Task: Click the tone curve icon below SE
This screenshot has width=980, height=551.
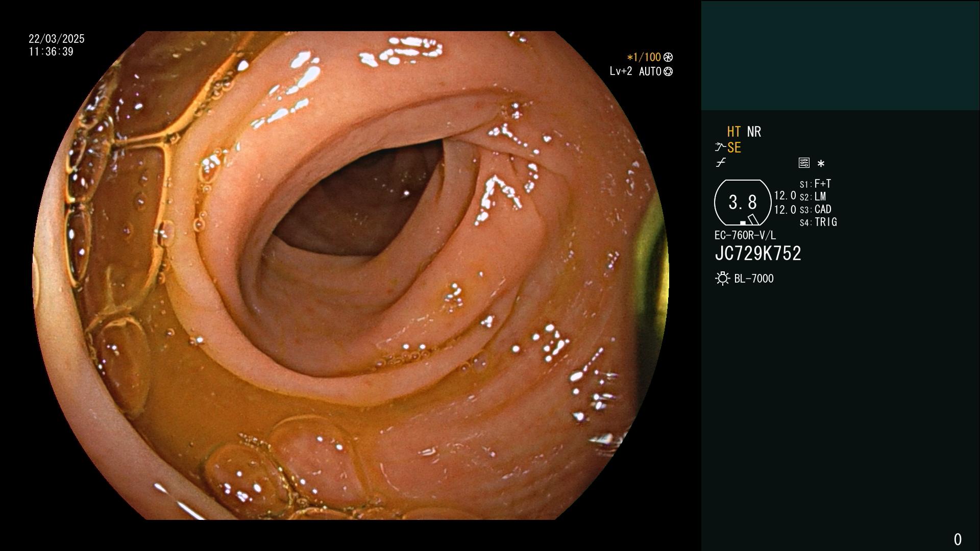Action: [x=721, y=163]
